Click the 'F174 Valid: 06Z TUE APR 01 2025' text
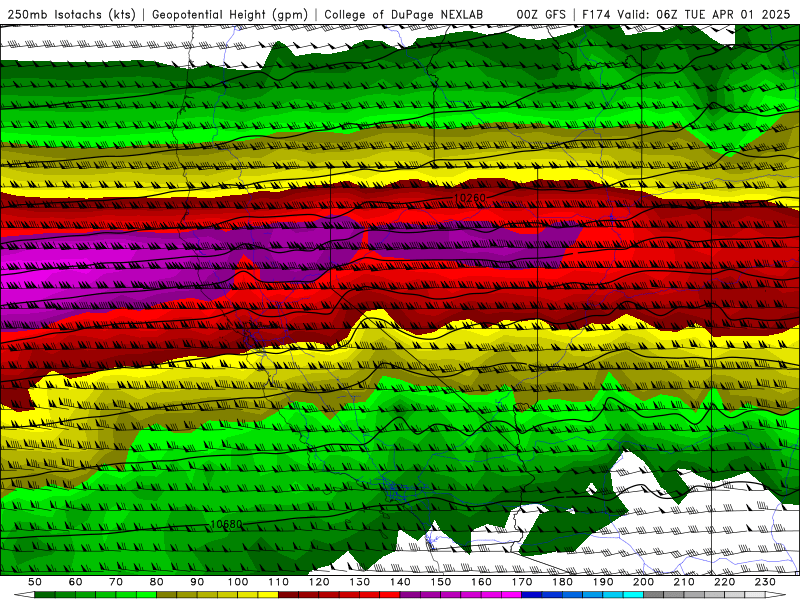The width and height of the screenshot is (800, 600). (x=686, y=14)
